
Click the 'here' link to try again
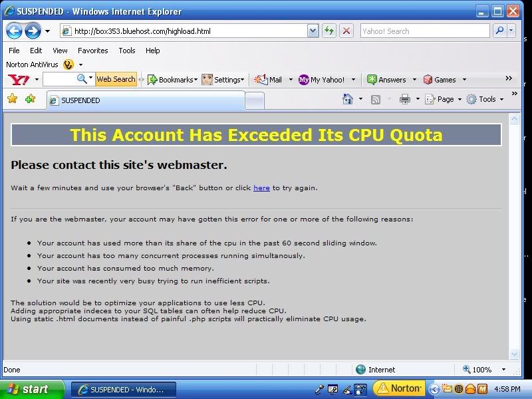point(261,188)
